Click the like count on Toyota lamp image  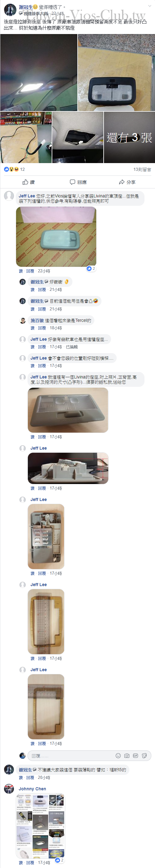pyautogui.click(x=91, y=269)
